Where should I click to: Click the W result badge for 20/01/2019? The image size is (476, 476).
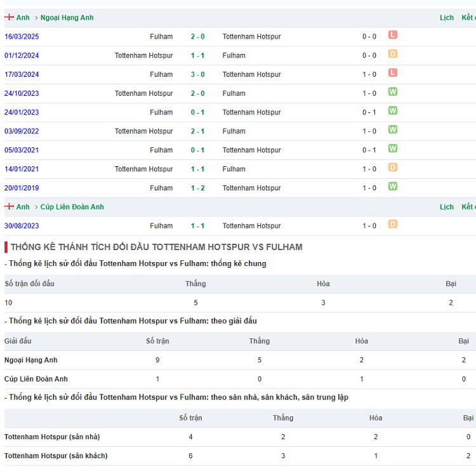(x=393, y=187)
